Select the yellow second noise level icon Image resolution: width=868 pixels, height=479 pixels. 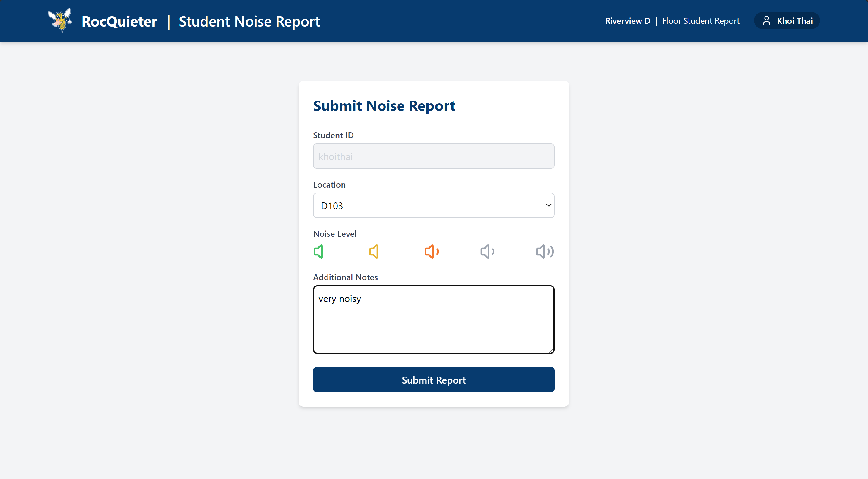click(x=374, y=252)
